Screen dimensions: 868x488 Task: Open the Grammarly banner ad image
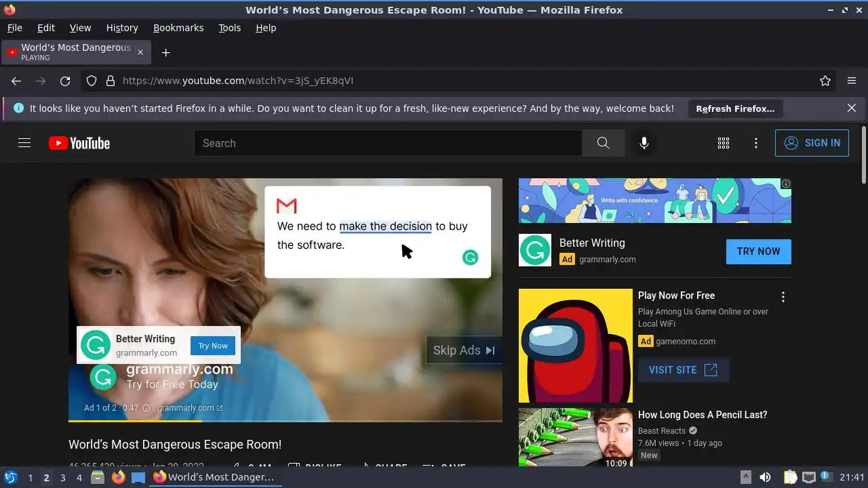pos(655,201)
